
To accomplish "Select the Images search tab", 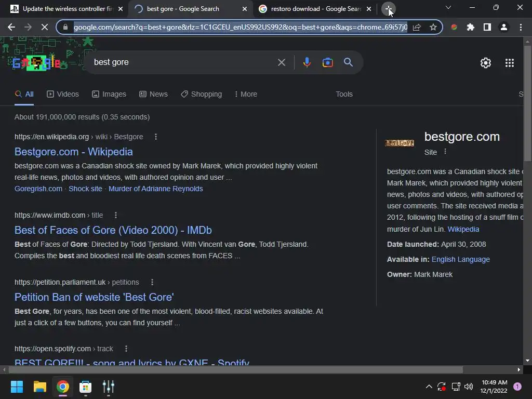I will point(109,94).
